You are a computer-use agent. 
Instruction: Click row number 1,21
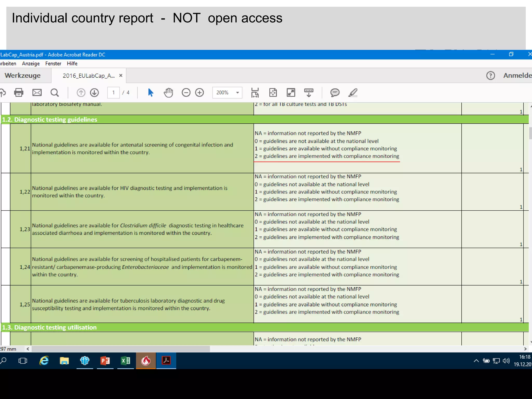(x=25, y=148)
